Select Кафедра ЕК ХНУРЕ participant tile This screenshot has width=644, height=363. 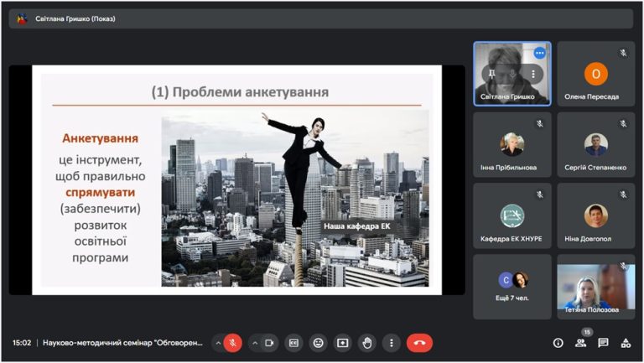pyautogui.click(x=512, y=216)
